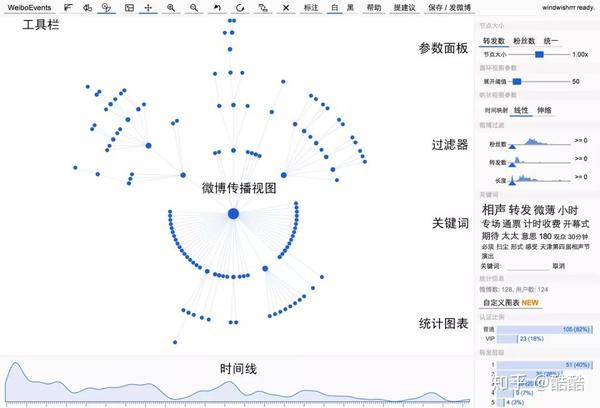Click the 长度 filter triangle handle
The width and height of the screenshot is (600, 408).
click(x=512, y=182)
